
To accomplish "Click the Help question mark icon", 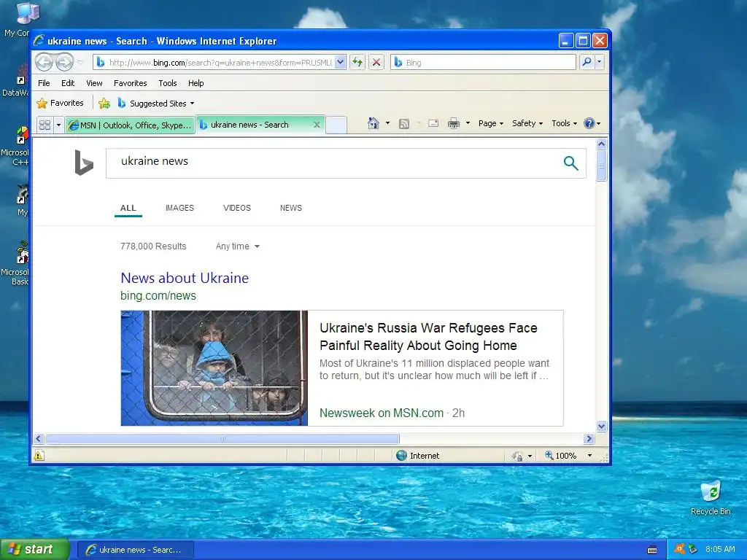I will point(589,123).
